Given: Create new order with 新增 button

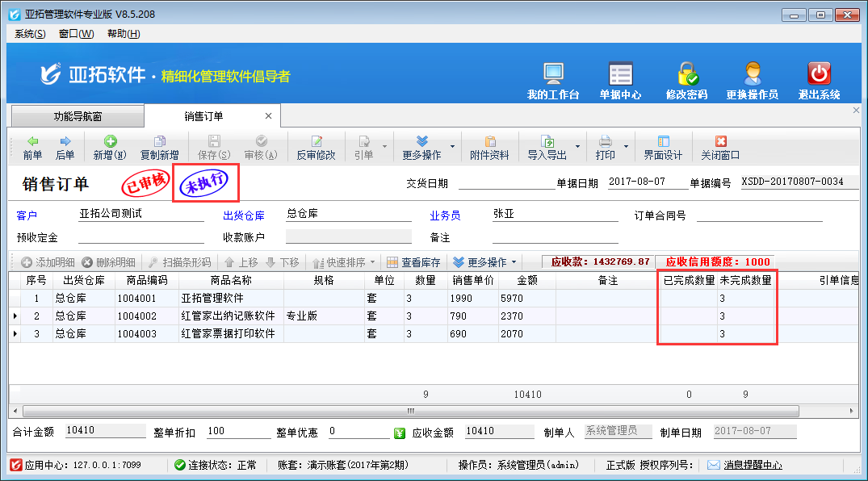Looking at the screenshot, I should 110,148.
